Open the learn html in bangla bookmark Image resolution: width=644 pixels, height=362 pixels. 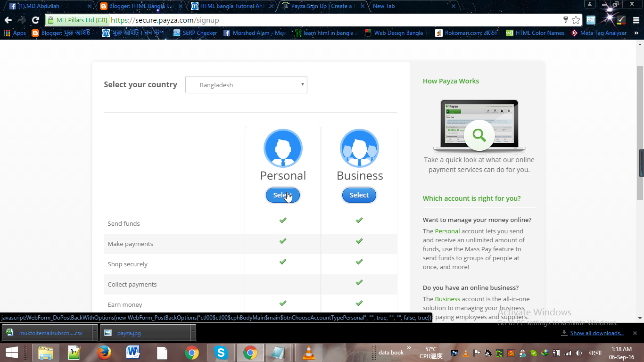tap(323, 33)
